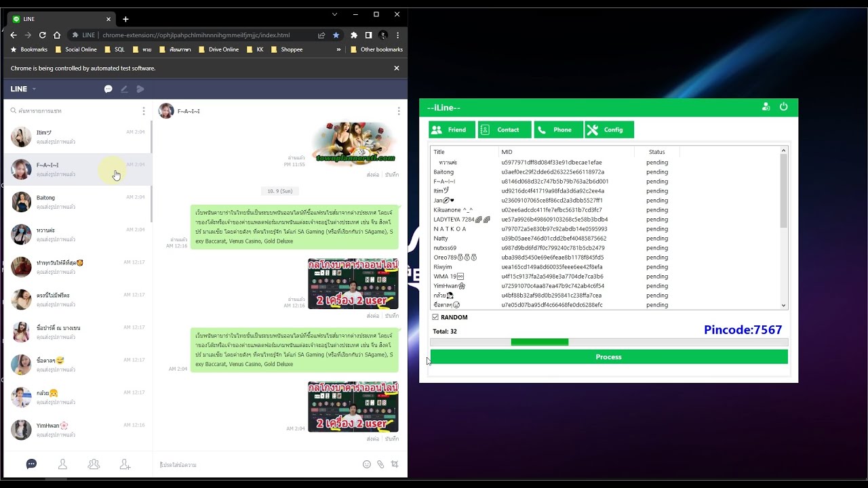The height and width of the screenshot is (488, 868).
Task: Switch to the Friend tab in iLine
Action: click(452, 129)
